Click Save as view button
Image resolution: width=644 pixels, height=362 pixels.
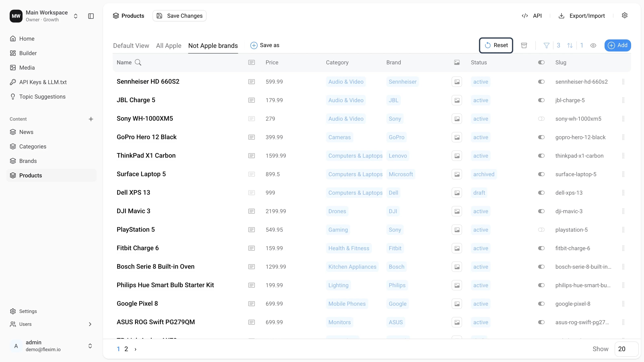[x=265, y=45]
